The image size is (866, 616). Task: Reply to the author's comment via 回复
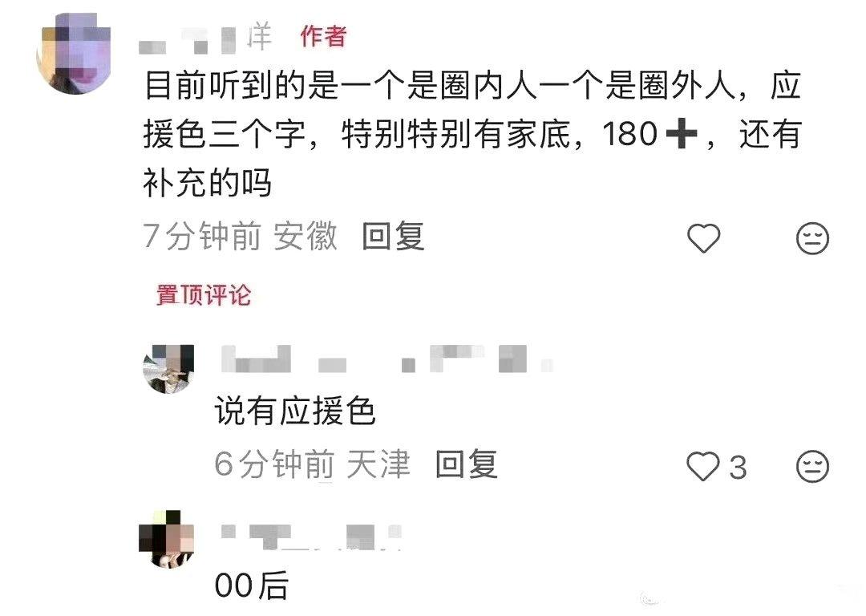pos(393,237)
